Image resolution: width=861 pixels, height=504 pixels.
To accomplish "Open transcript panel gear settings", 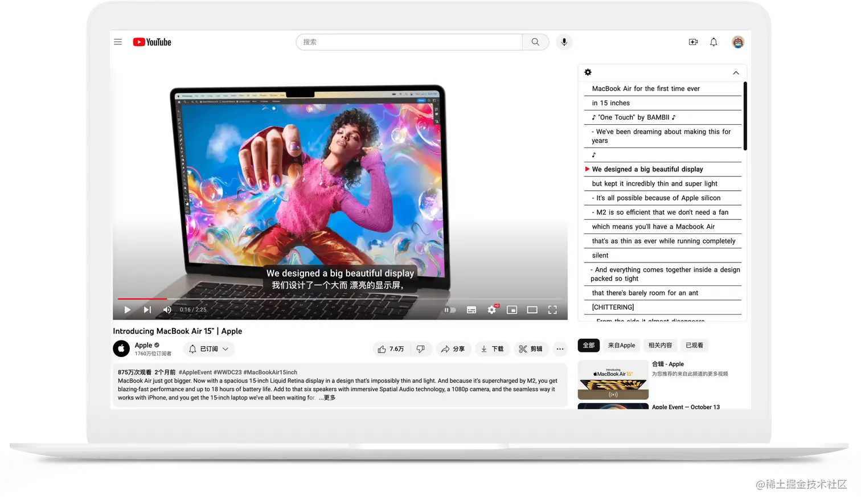I will click(x=588, y=72).
